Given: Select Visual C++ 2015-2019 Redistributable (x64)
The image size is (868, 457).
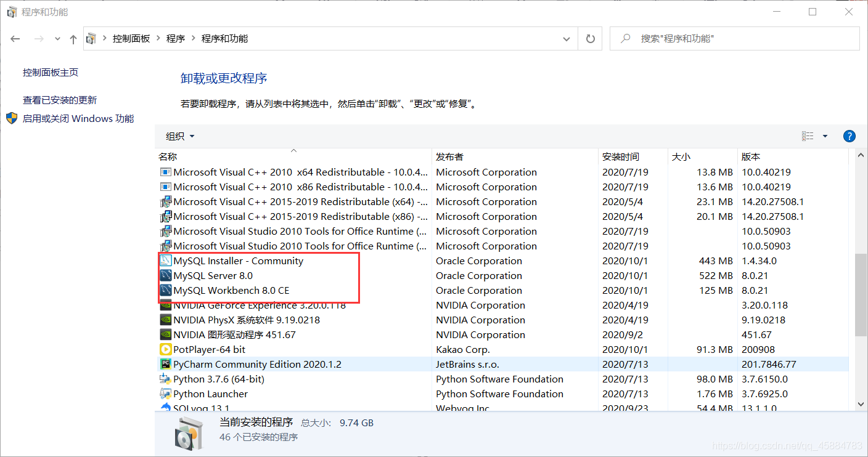Looking at the screenshot, I should tap(301, 202).
